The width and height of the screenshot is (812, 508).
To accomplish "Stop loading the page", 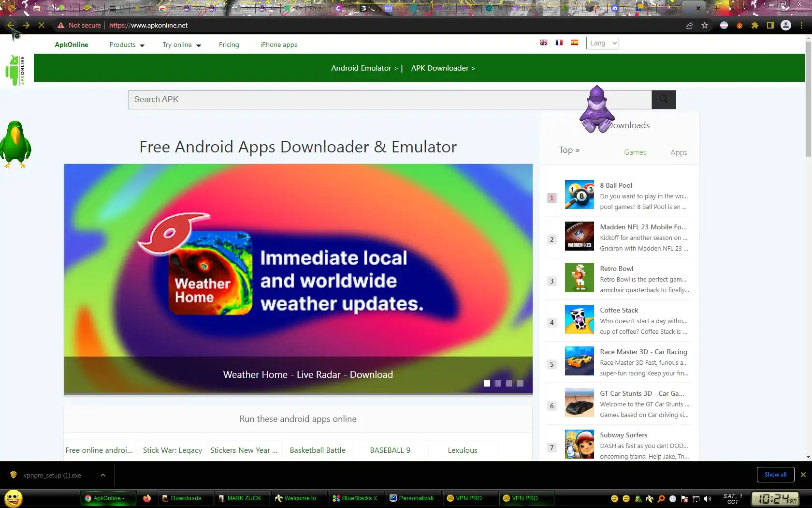I will click(42, 25).
